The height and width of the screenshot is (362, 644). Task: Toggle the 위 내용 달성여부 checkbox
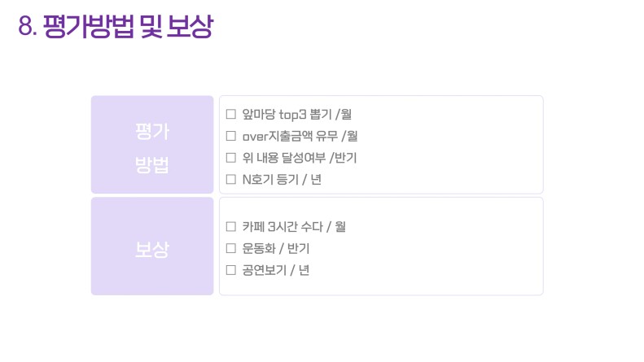(231, 158)
